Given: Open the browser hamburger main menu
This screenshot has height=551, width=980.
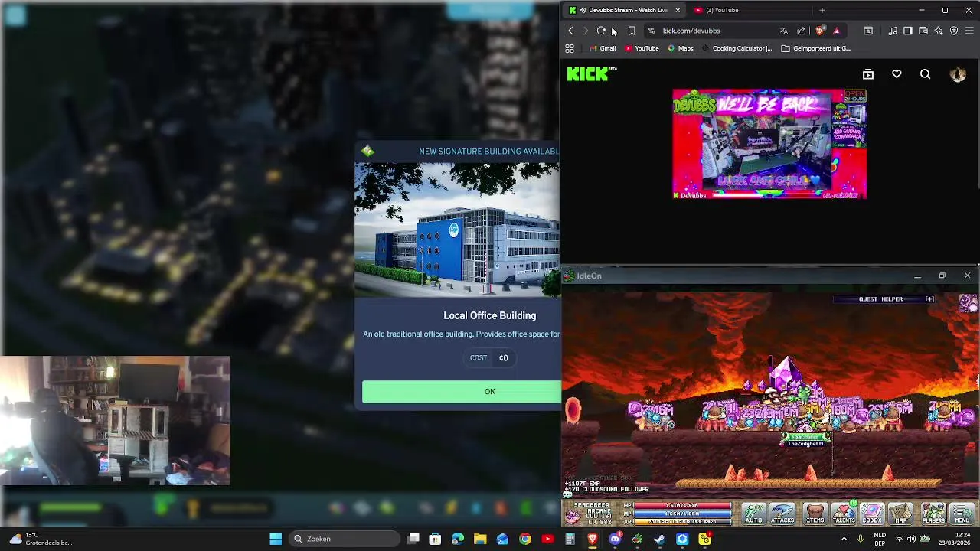Looking at the screenshot, I should point(969,31).
